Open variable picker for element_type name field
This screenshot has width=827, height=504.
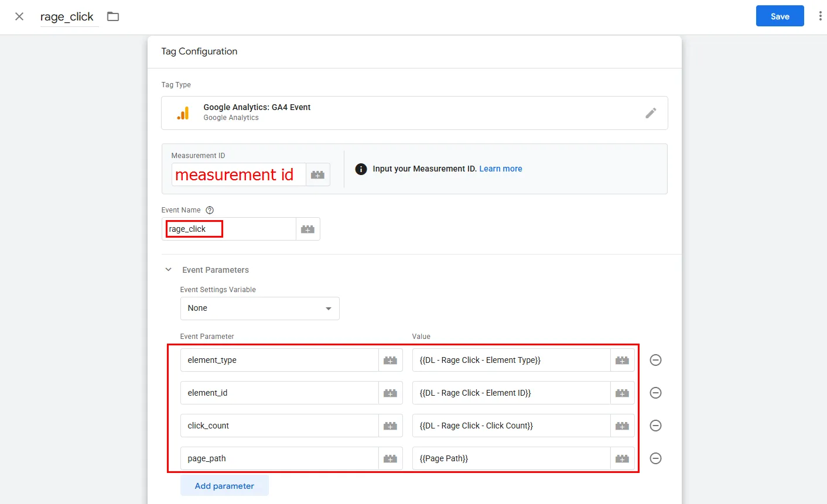click(390, 361)
